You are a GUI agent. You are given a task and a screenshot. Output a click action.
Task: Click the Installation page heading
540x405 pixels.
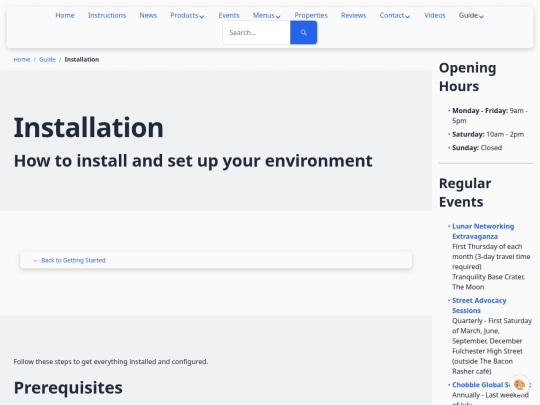89,127
